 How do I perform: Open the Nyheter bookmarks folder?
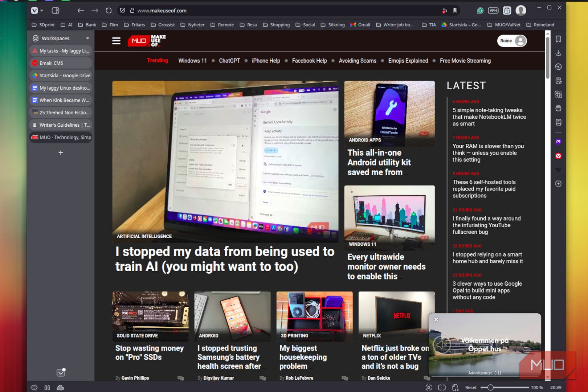click(x=192, y=25)
